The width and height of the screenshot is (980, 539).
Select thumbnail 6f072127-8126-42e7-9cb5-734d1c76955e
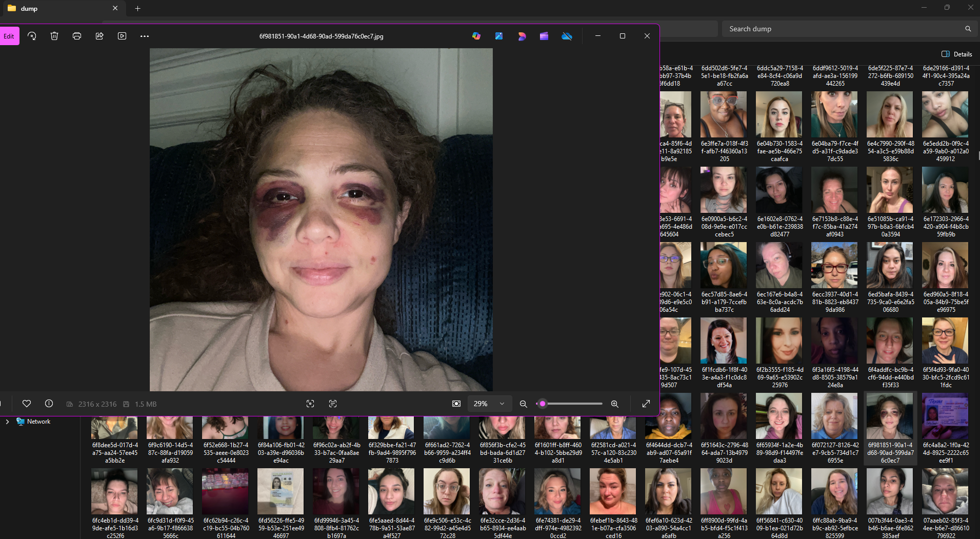coord(834,416)
